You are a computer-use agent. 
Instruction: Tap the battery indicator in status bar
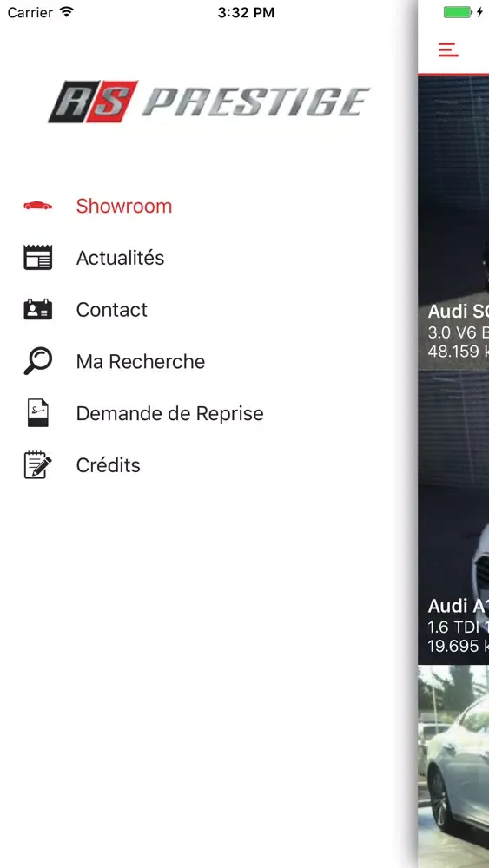pos(458,12)
